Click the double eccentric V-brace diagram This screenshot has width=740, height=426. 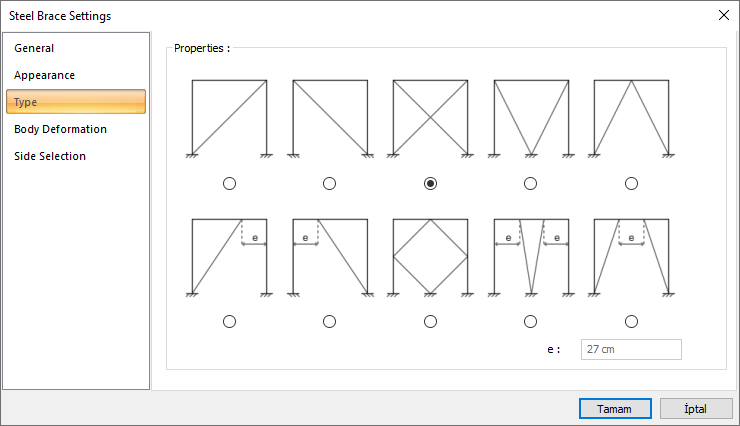pos(530,256)
